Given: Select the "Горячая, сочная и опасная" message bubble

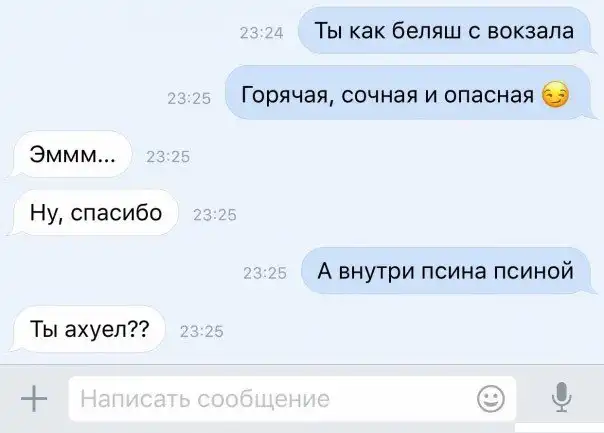Looking at the screenshot, I should click(408, 92).
